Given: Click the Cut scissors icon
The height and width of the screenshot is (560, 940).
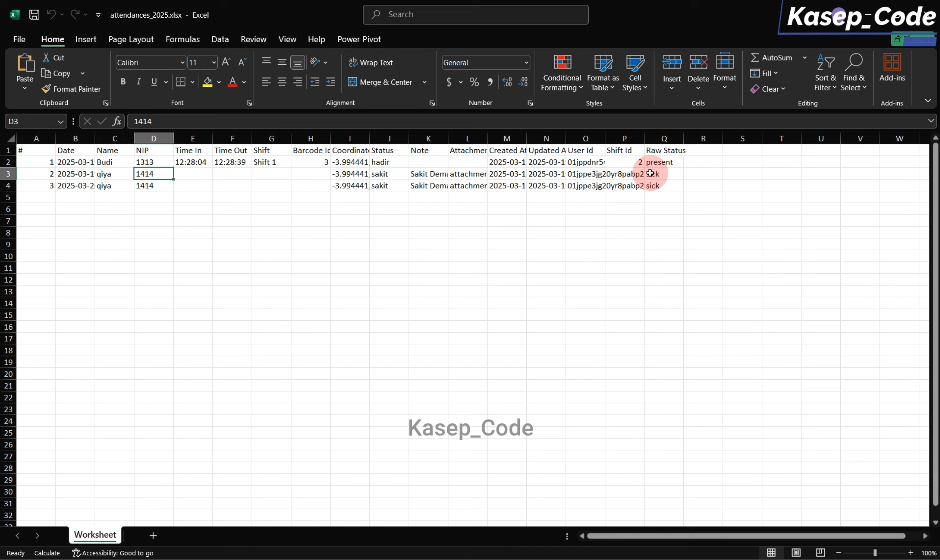Looking at the screenshot, I should click(x=46, y=57).
